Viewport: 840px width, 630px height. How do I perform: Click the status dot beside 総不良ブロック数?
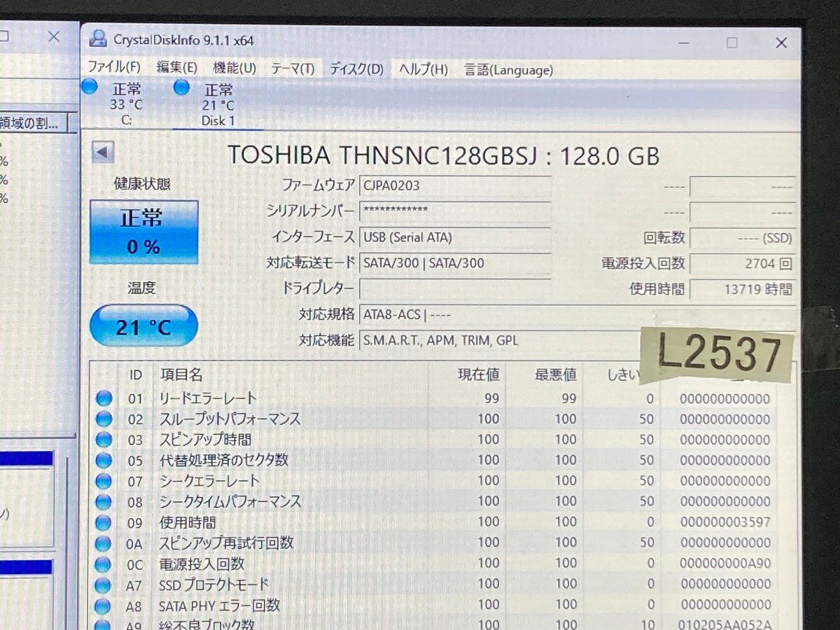point(104,625)
